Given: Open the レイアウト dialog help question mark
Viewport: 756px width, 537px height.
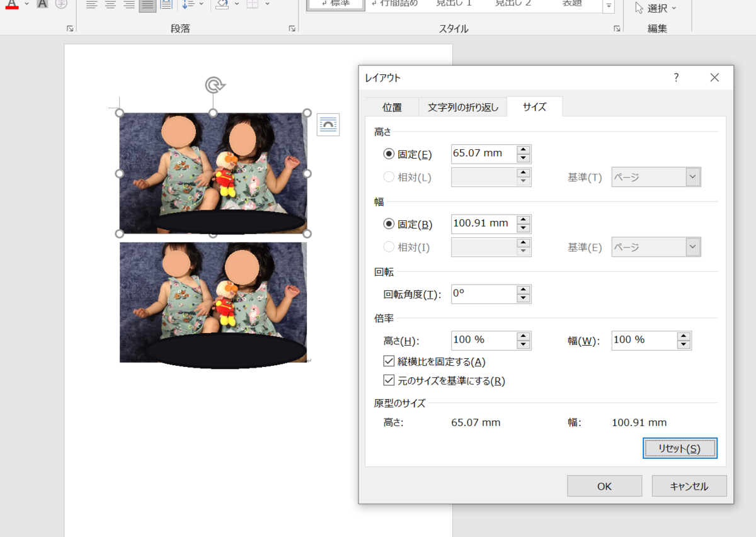Looking at the screenshot, I should (x=676, y=77).
